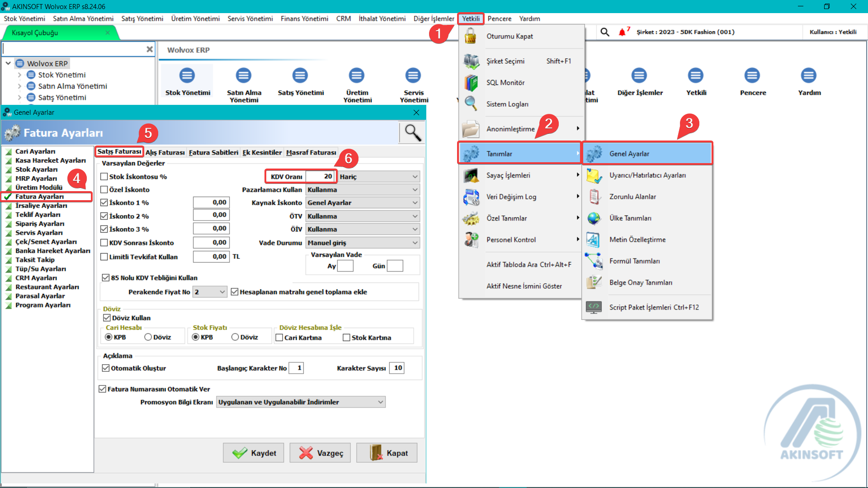
Task: Select Döviz radio under Cari Hesabı
Action: pyautogui.click(x=148, y=337)
